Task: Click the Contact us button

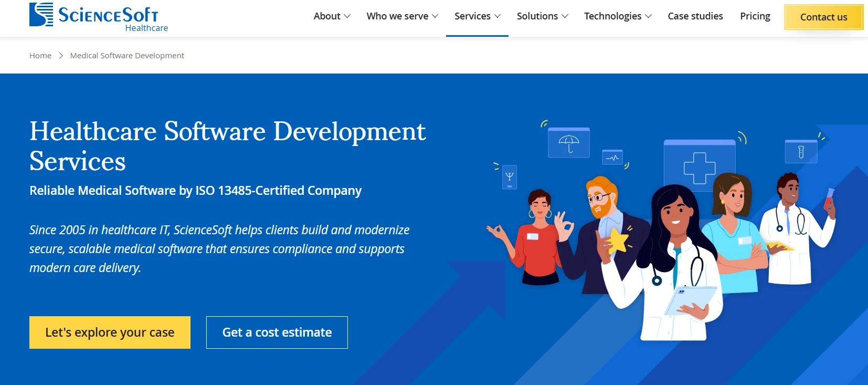Action: [x=823, y=17]
